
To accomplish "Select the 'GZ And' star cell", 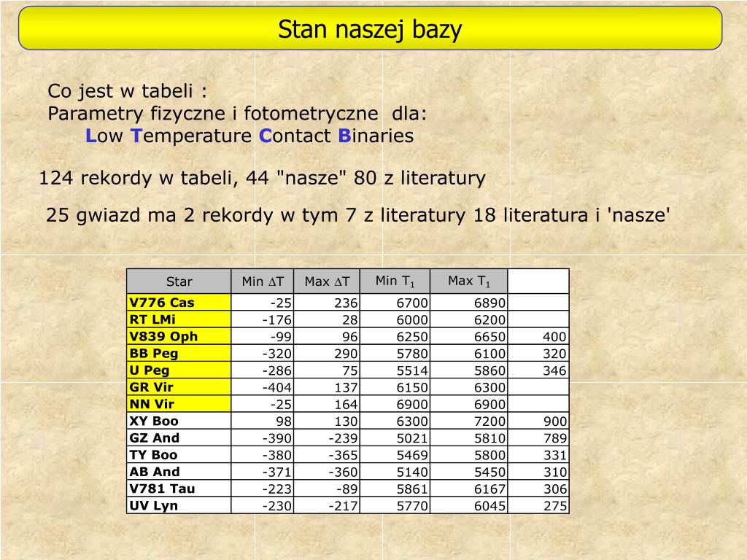I will tap(179, 437).
